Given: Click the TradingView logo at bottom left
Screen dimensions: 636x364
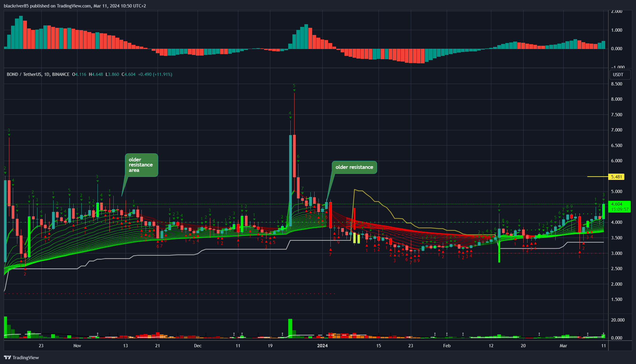Looking at the screenshot, I should (x=21, y=357).
